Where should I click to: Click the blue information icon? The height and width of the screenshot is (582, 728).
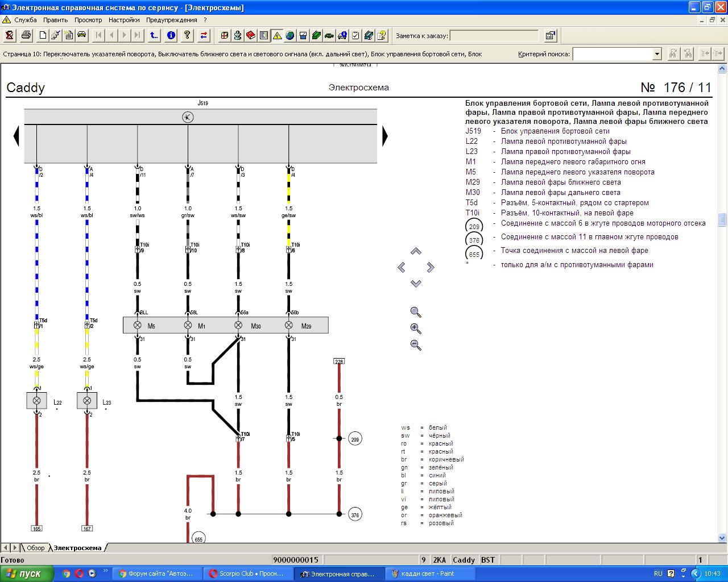coord(171,35)
